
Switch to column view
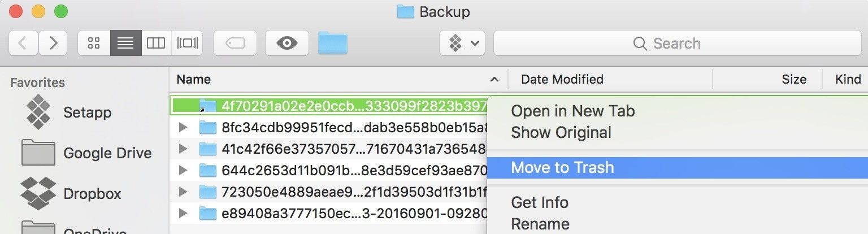point(155,44)
